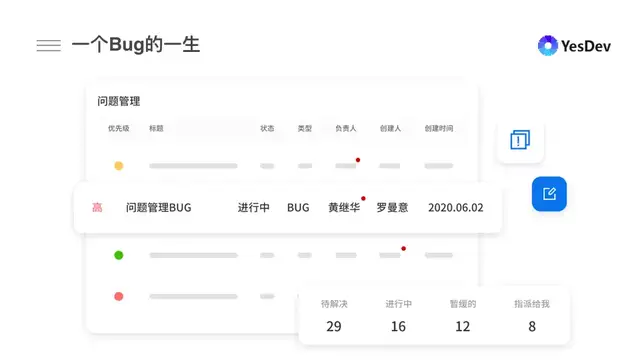Select the yellow priority dot row
The height and width of the screenshot is (360, 640).
[119, 166]
